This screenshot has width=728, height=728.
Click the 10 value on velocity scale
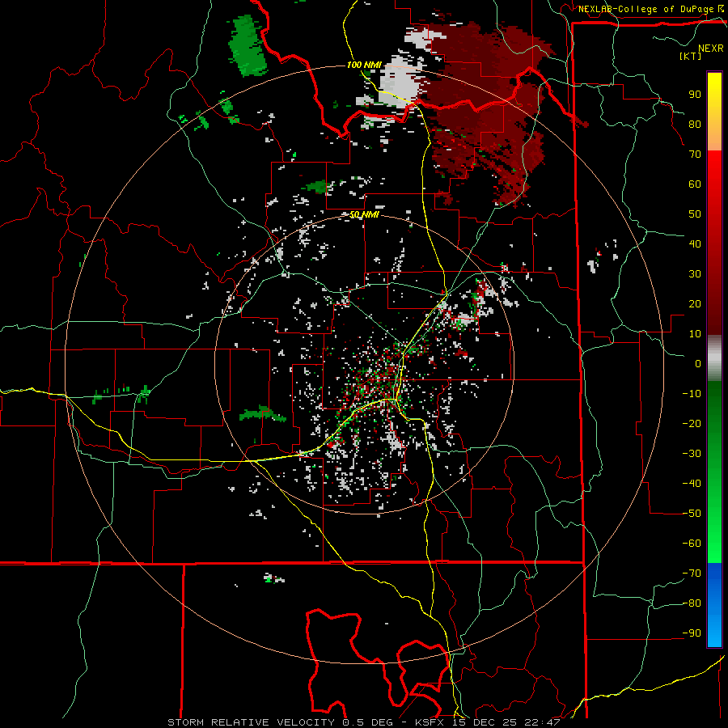click(695, 334)
